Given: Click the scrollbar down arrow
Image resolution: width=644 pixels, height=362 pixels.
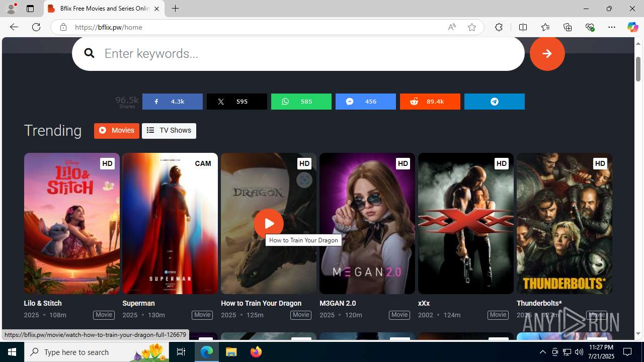Looking at the screenshot, I should (x=638, y=334).
